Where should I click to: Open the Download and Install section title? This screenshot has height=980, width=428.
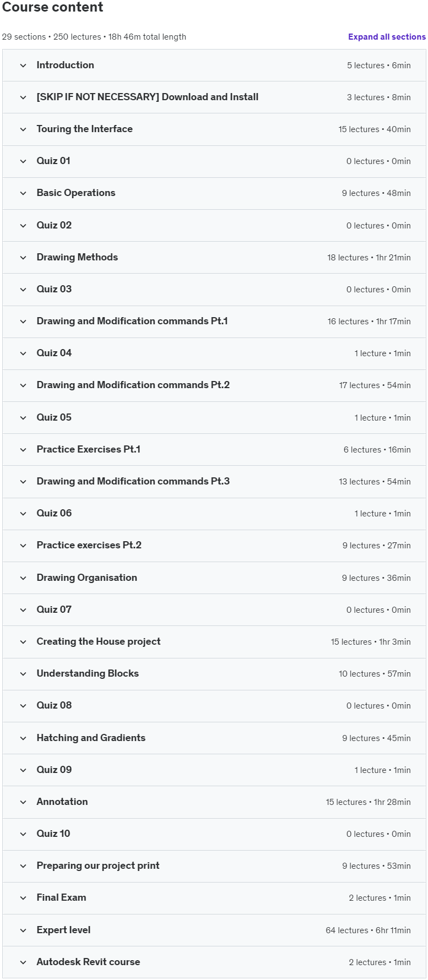click(x=147, y=97)
